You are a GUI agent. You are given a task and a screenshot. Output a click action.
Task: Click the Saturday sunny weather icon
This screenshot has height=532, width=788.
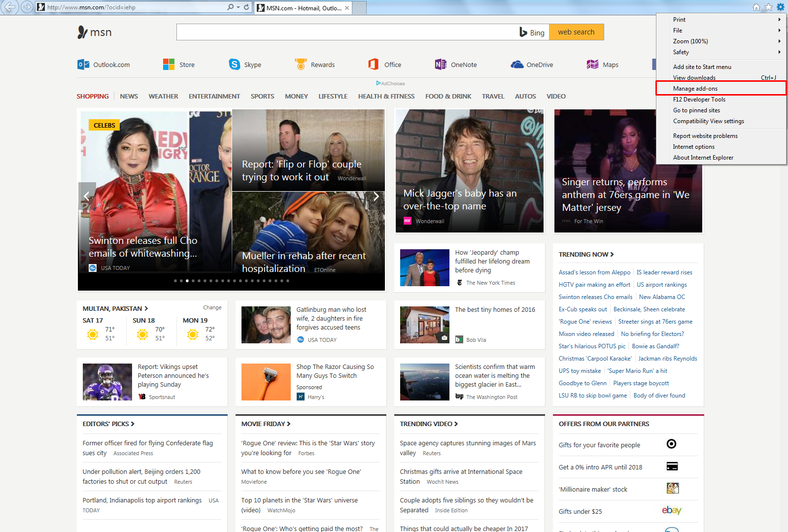[93, 334]
